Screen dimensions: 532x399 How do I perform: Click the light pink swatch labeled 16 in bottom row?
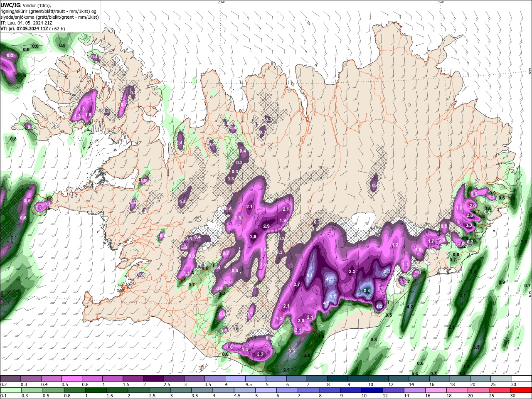pos(436,390)
